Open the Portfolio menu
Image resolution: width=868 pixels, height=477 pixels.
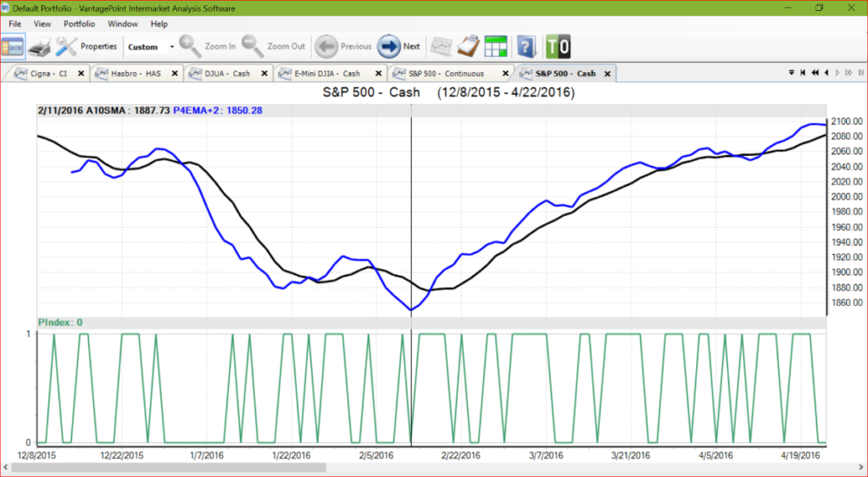tap(79, 24)
